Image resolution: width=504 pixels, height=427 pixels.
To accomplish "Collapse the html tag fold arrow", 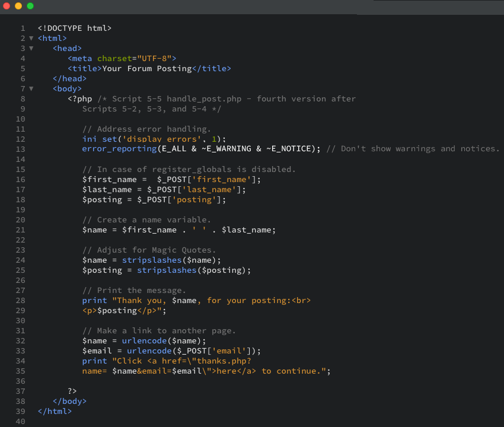I will pos(31,39).
